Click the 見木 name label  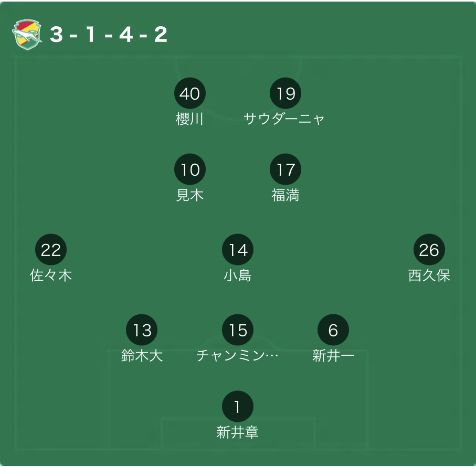tap(190, 195)
